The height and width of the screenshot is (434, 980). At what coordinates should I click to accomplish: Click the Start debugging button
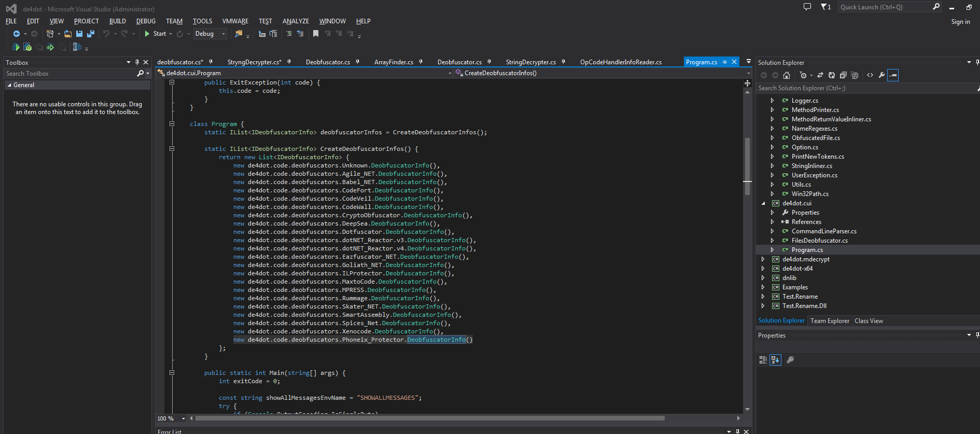tap(155, 34)
